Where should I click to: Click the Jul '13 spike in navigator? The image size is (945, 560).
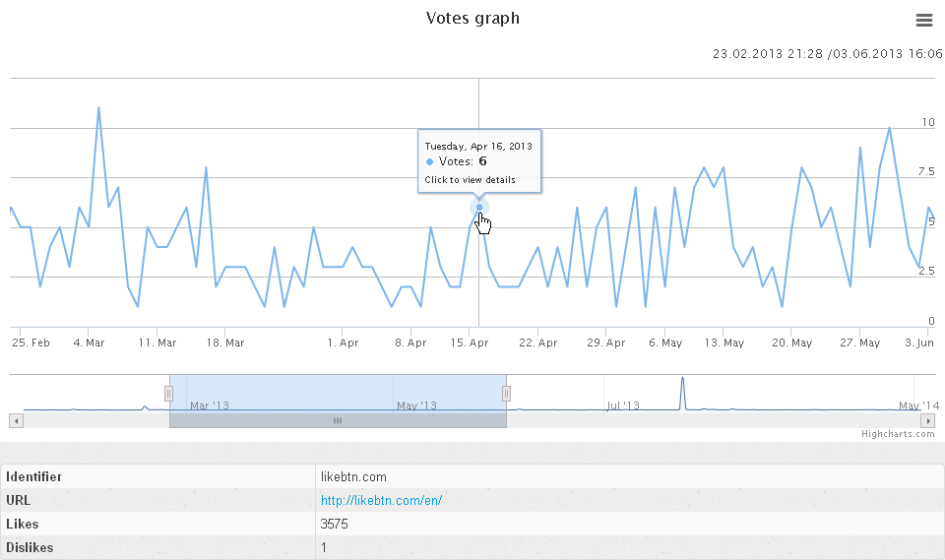pos(682,392)
